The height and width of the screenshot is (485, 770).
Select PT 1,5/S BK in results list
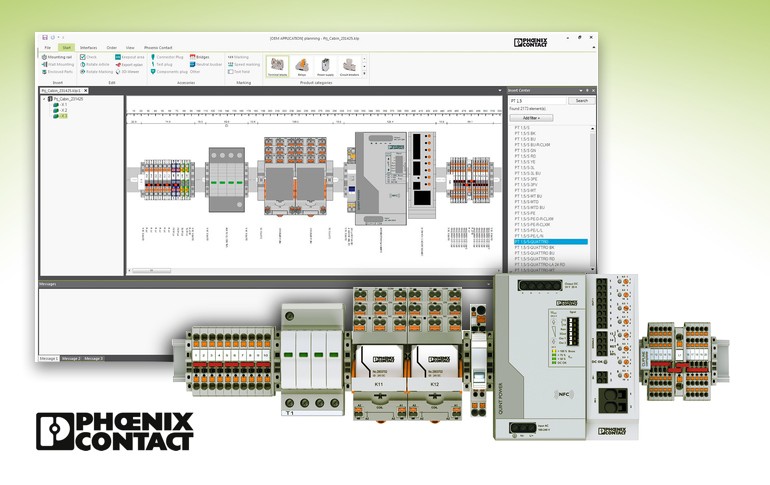point(525,134)
